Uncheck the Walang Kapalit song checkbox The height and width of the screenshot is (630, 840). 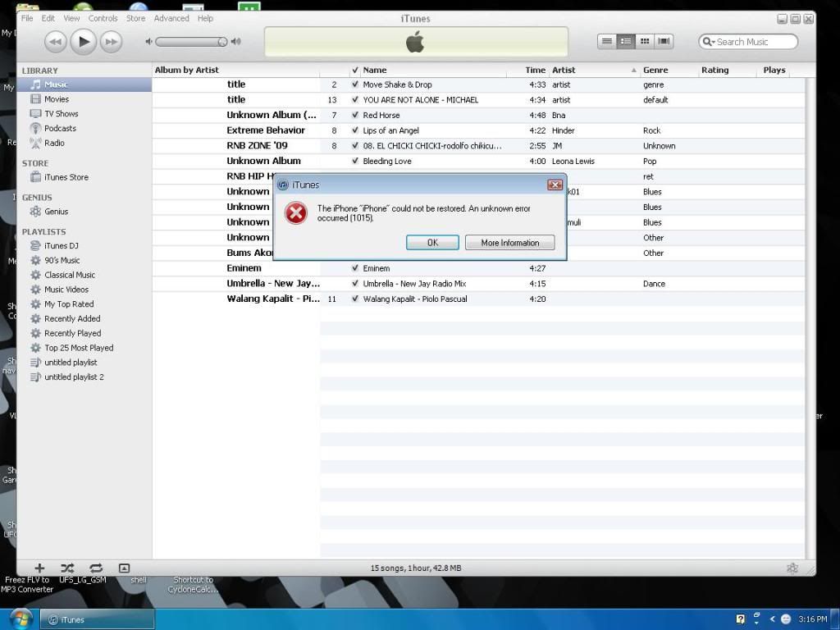coord(354,299)
